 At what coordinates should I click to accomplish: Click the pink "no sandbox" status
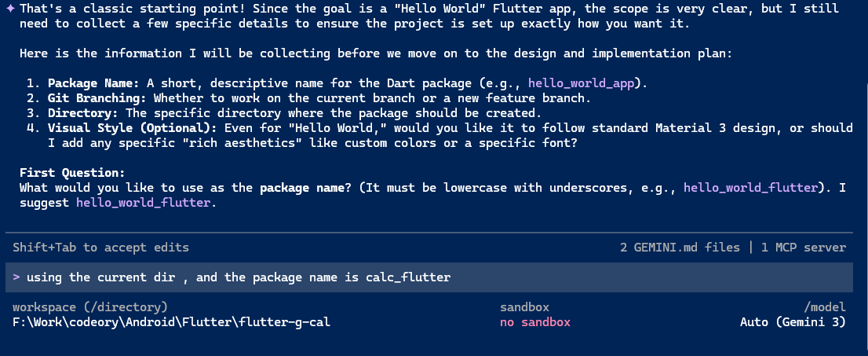535,322
